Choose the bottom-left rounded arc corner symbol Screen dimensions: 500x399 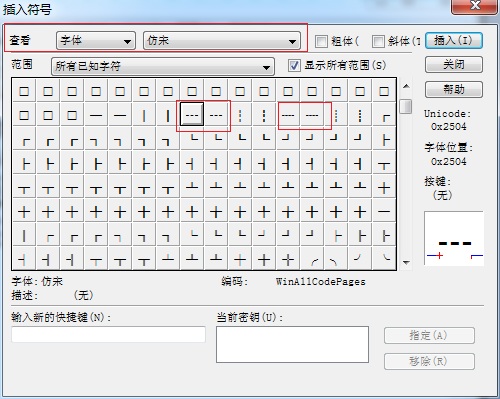tap(384, 259)
